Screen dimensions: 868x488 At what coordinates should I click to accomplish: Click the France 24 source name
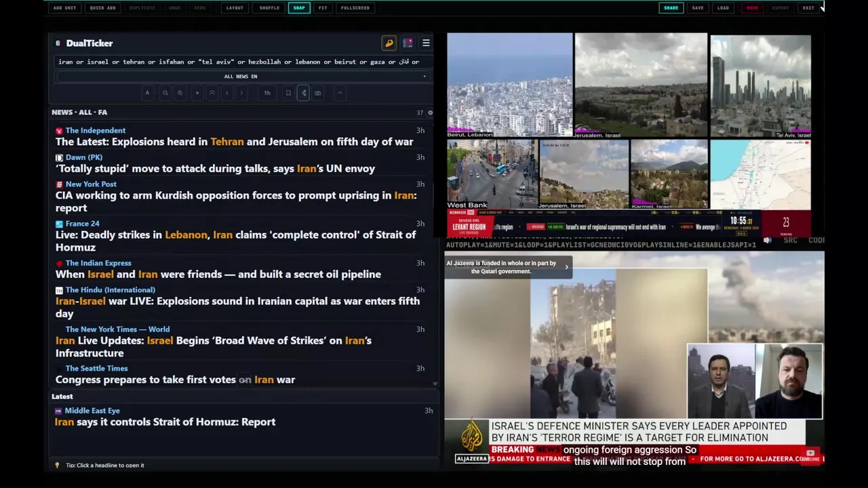tap(83, 224)
